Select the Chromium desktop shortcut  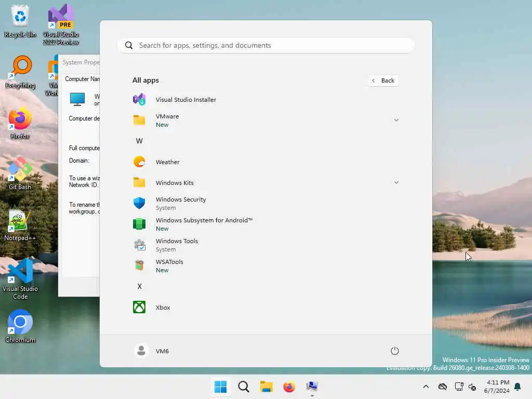tap(20, 326)
